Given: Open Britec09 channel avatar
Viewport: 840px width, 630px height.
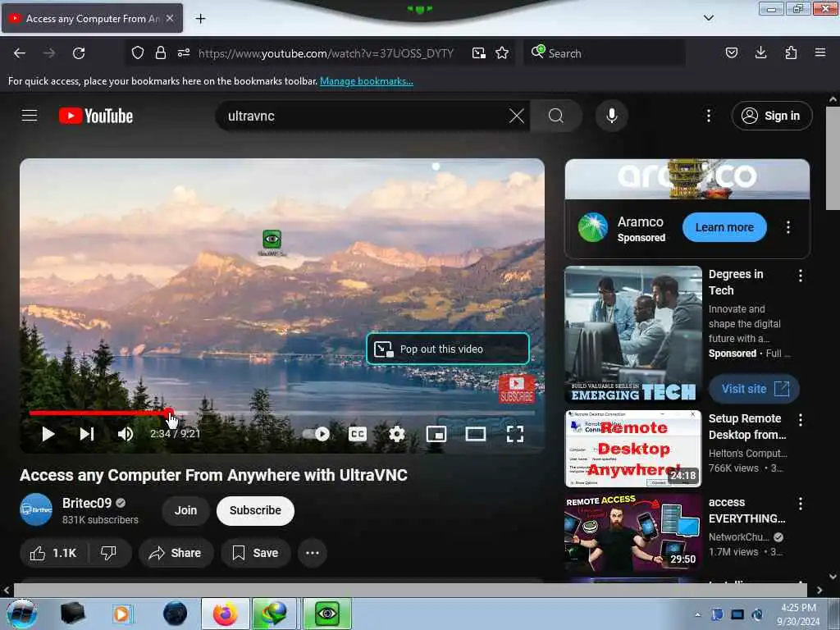Looking at the screenshot, I should click(x=36, y=509).
